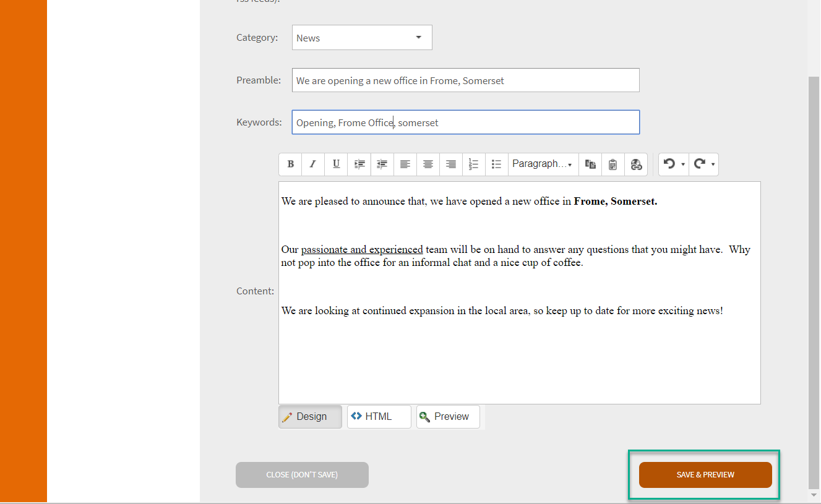Toggle bold formatting in the editor
The height and width of the screenshot is (504, 821).
click(290, 164)
